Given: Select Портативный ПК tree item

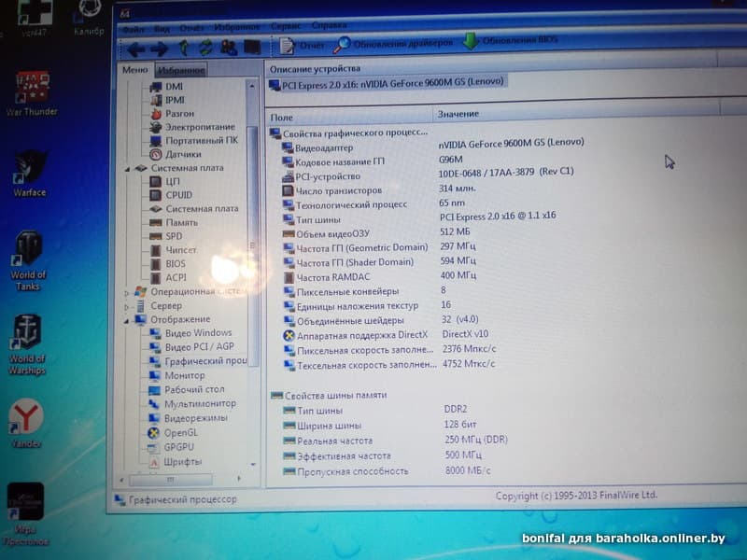Looking at the screenshot, I should [x=193, y=141].
